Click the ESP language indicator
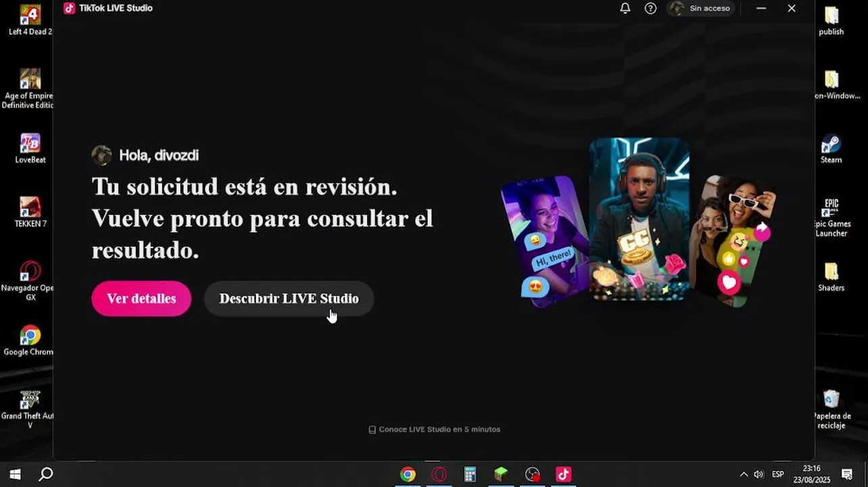The image size is (868, 487). pyautogui.click(x=778, y=475)
